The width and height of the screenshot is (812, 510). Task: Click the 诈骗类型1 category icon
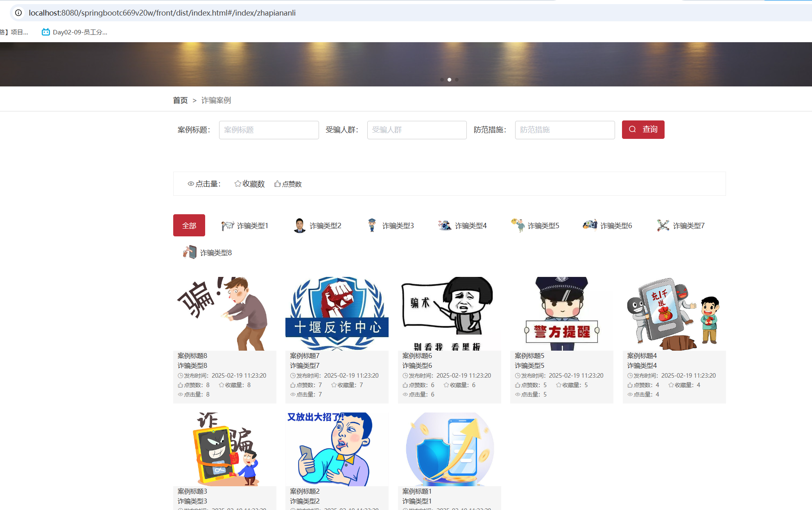(x=227, y=225)
